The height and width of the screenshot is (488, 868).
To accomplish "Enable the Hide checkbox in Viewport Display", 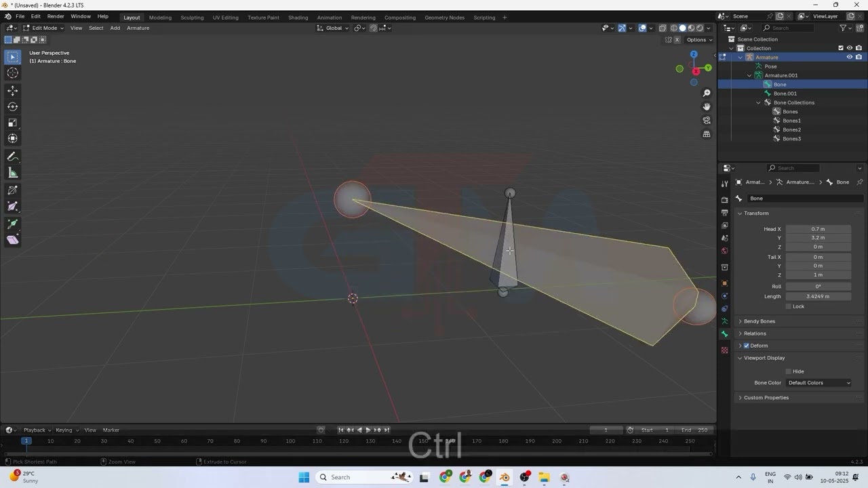I will [x=789, y=371].
